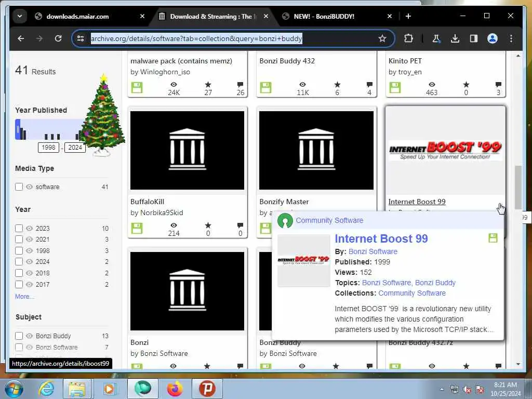Image resolution: width=532 pixels, height=399 pixels.
Task: Click the muted volume icon in system tray
Action: point(467,390)
